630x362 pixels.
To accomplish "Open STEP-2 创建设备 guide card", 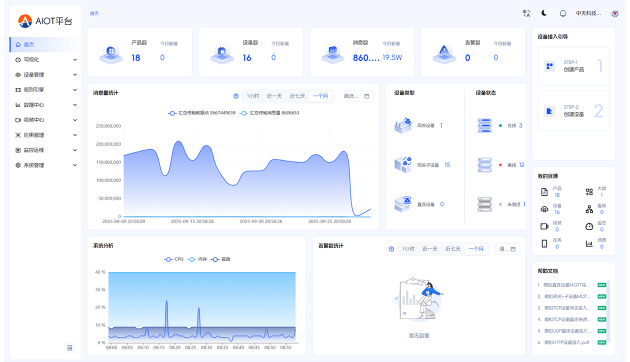I will 573,111.
